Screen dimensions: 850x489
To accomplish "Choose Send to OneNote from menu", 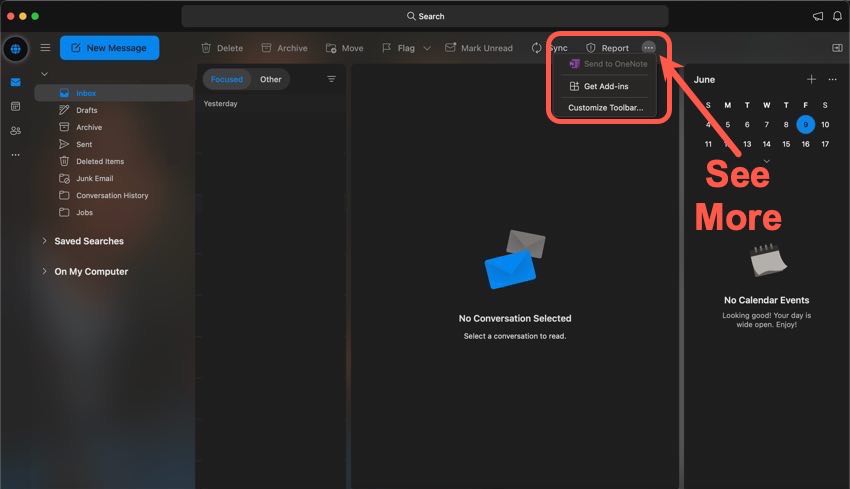I will point(608,64).
